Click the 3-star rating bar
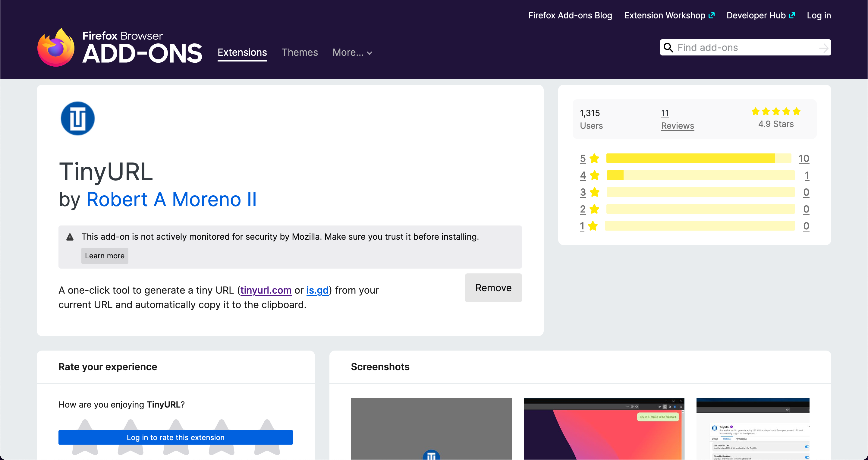The image size is (868, 460). pyautogui.click(x=700, y=192)
